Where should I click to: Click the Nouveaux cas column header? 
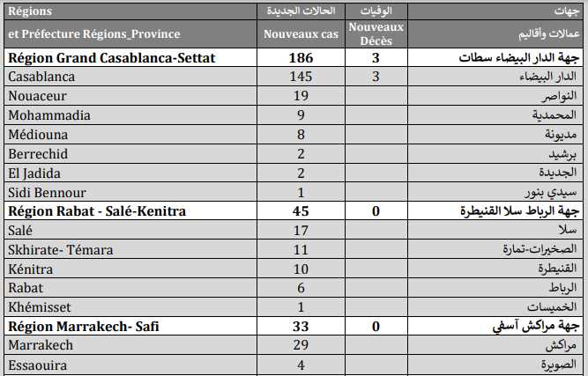pos(300,33)
